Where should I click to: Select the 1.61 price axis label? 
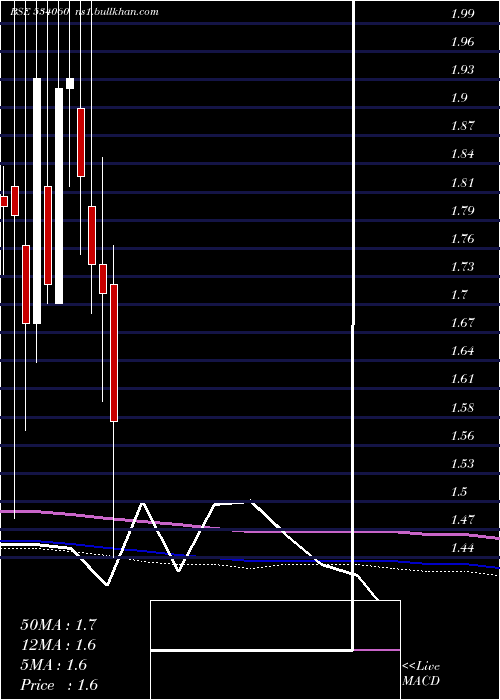pyautogui.click(x=462, y=379)
